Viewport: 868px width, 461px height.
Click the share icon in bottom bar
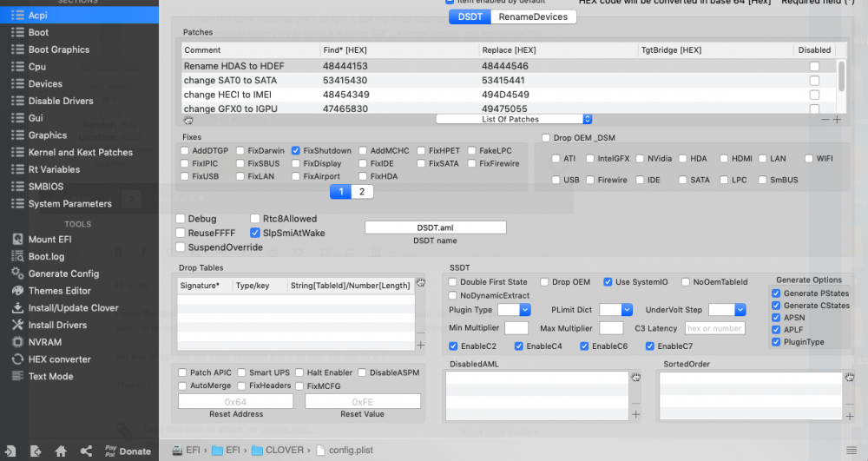coord(86,451)
